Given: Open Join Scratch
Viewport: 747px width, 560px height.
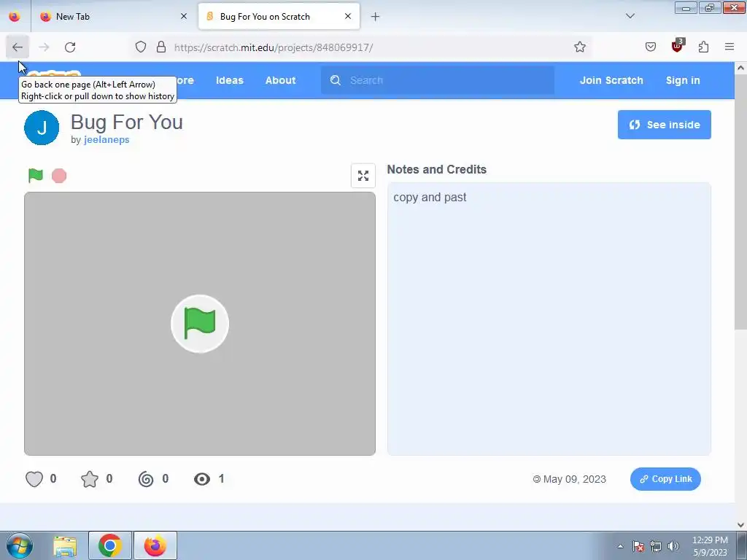Looking at the screenshot, I should pyautogui.click(x=611, y=80).
